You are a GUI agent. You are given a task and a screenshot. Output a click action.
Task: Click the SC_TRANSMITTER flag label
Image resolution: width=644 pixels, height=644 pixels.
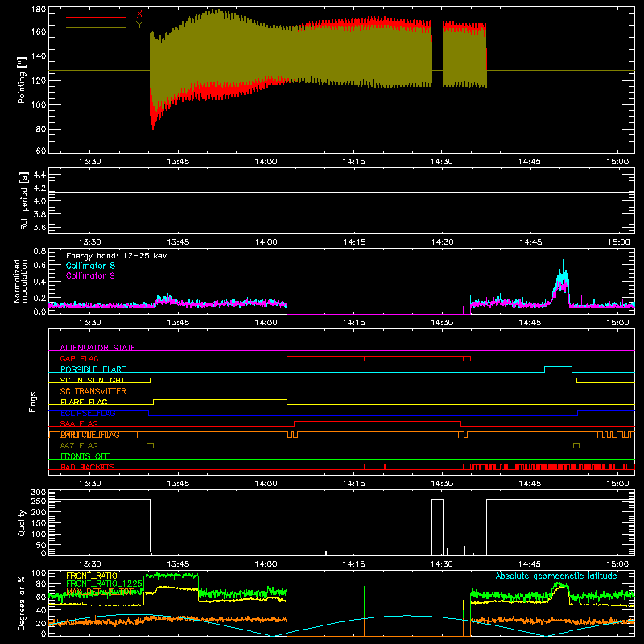[x=93, y=391]
